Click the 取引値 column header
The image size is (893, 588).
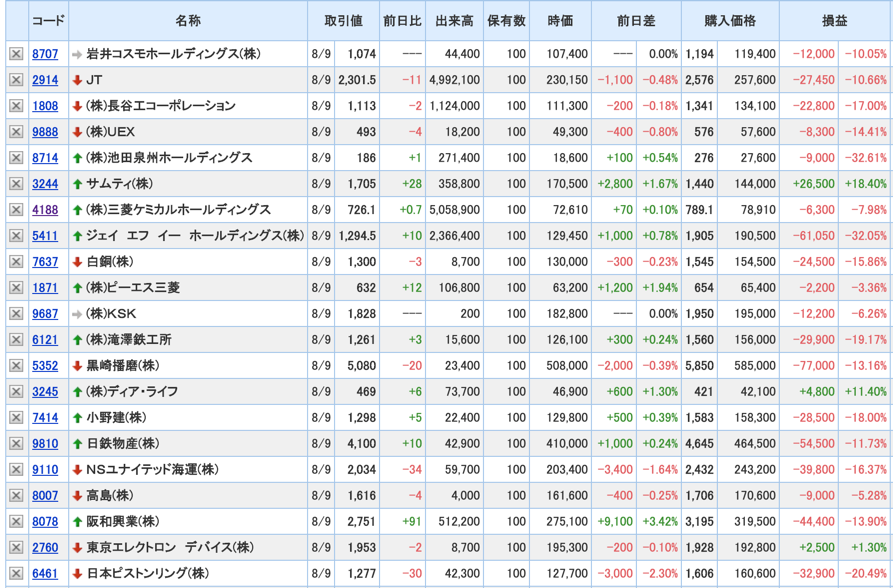pos(343,21)
